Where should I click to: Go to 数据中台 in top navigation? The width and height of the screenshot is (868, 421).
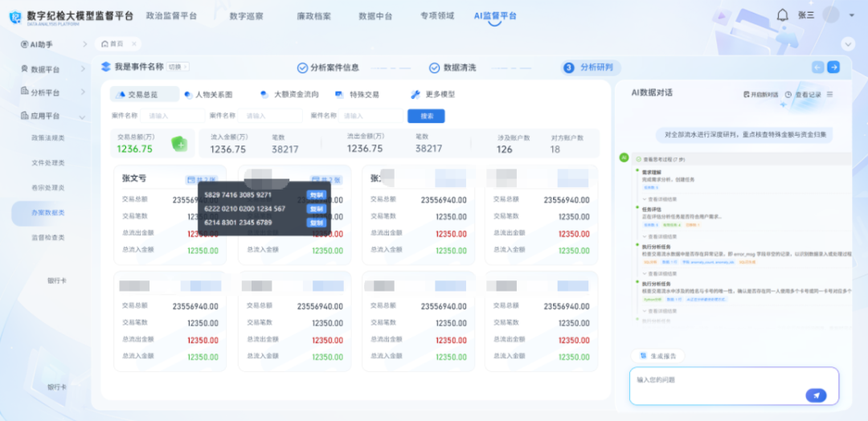pyautogui.click(x=375, y=16)
